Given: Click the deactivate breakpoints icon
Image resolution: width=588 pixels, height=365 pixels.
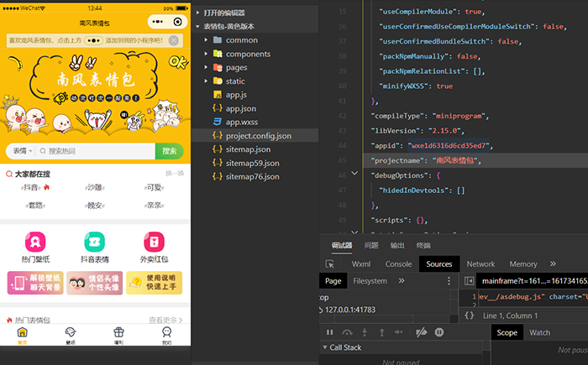Looking at the screenshot, I should pos(421,332).
